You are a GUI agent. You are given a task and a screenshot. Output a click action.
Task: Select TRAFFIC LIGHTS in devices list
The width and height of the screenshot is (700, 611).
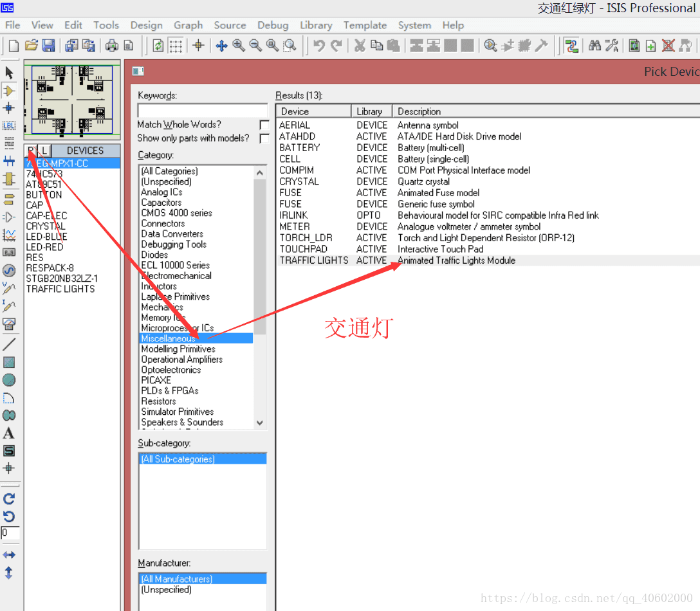point(72,289)
